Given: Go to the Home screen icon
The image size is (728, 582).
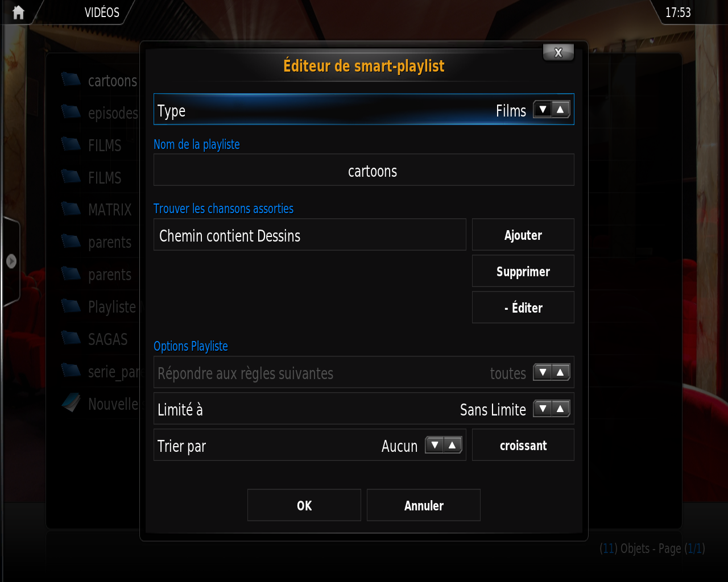Looking at the screenshot, I should 18,12.
